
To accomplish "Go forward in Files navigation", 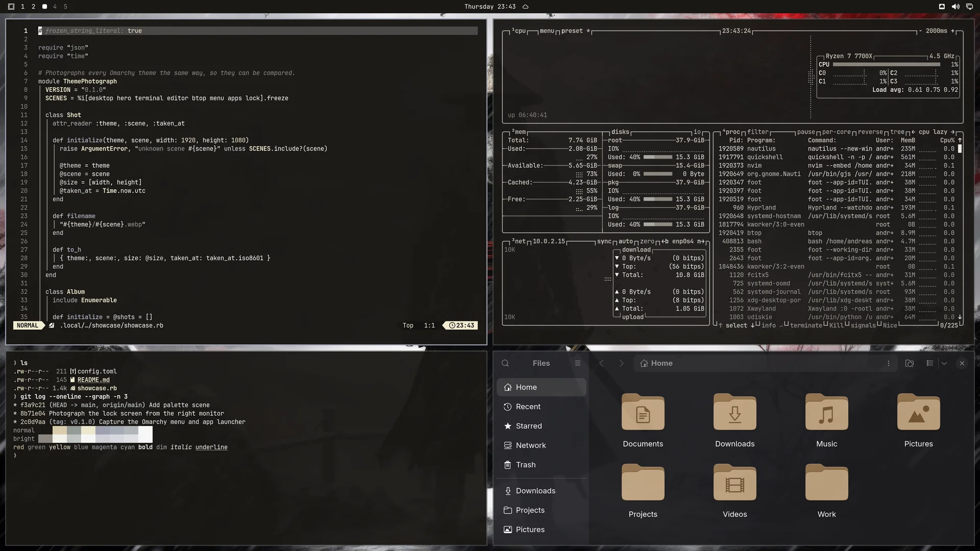I will [621, 363].
